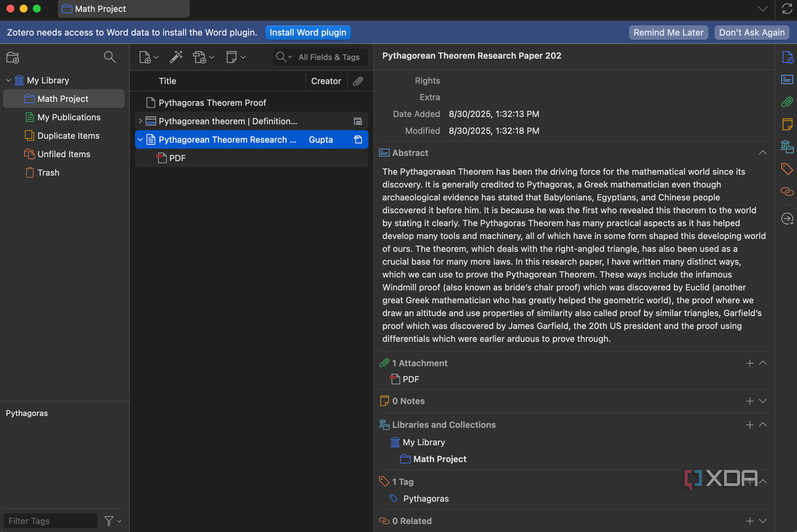This screenshot has width=797, height=532.
Task: Click the Date Added value field
Action: click(494, 114)
